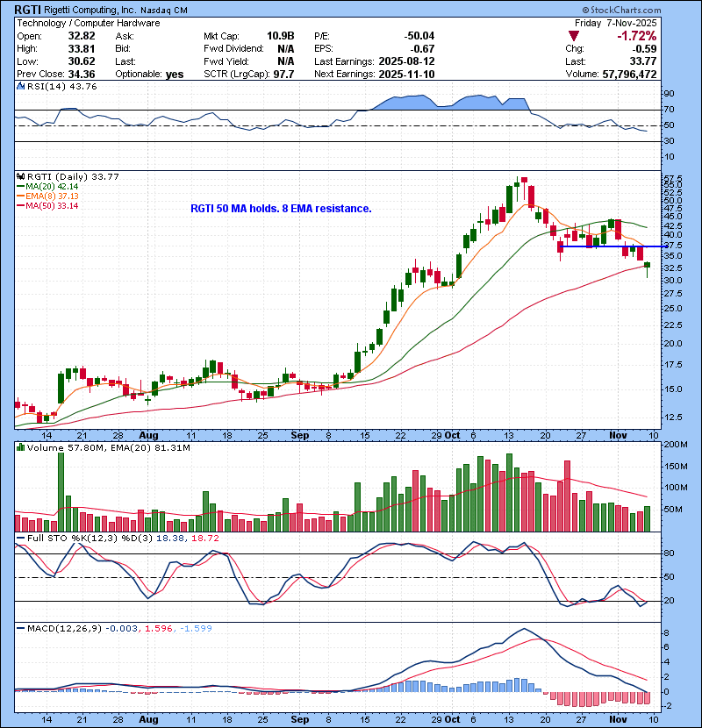Click the header Volume value 57,796,472

629,75
